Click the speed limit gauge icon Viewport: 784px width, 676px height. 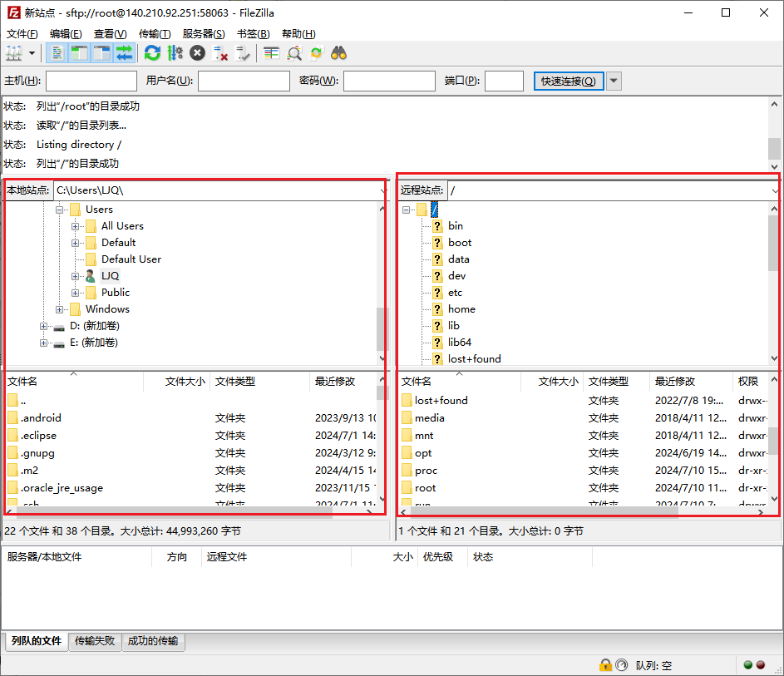tap(622, 665)
